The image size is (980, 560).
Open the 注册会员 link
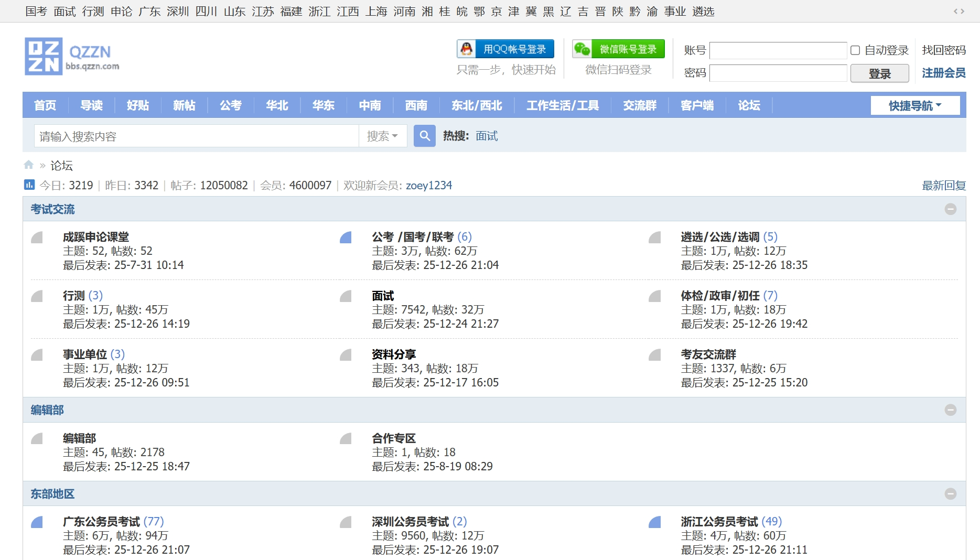click(943, 73)
